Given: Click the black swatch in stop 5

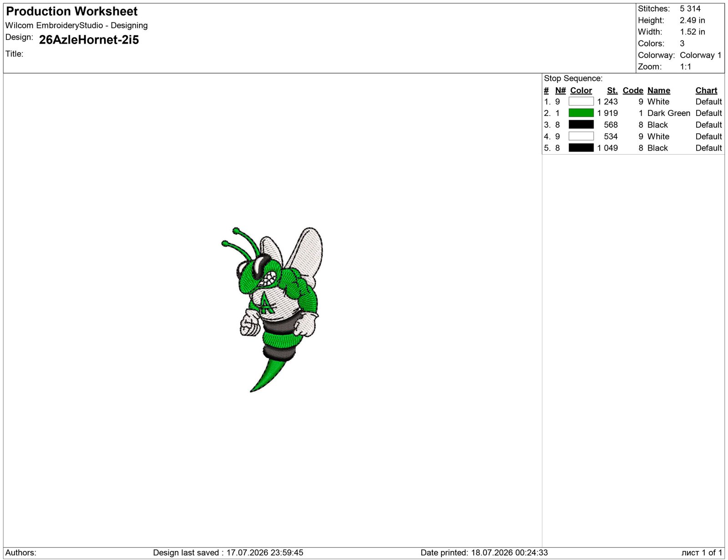Looking at the screenshot, I should click(581, 148).
